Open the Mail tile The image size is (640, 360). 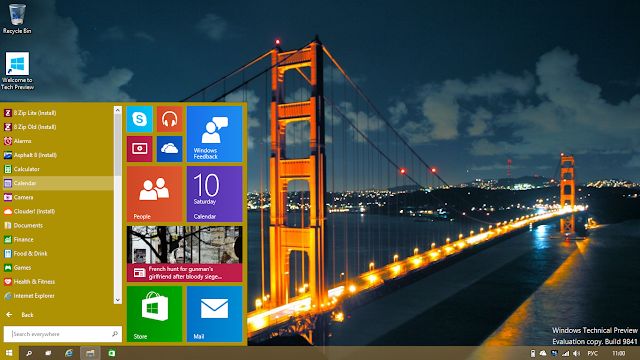click(214, 314)
